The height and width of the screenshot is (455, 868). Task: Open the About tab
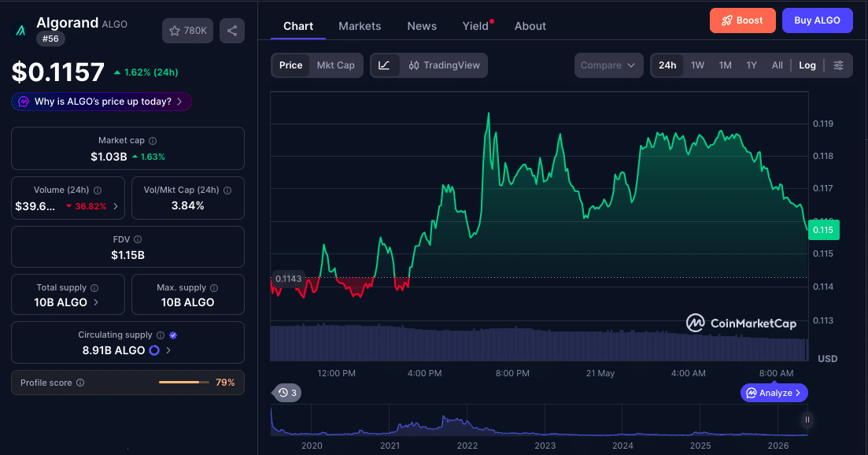tap(530, 26)
